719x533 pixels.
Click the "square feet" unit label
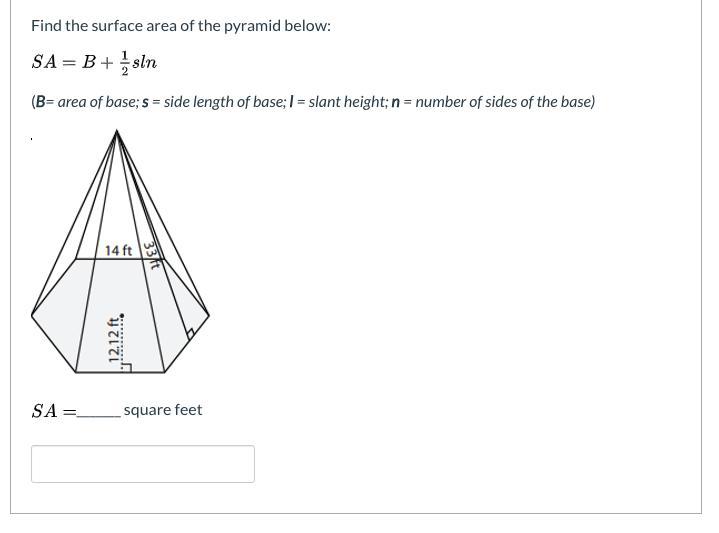tap(163, 410)
